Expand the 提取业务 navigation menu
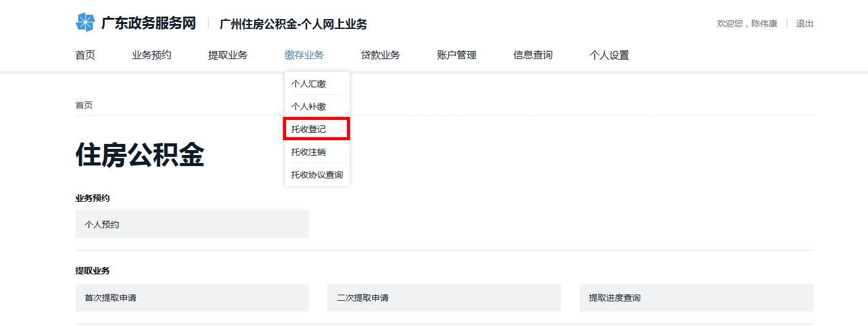This screenshot has width=868, height=326. pos(228,55)
